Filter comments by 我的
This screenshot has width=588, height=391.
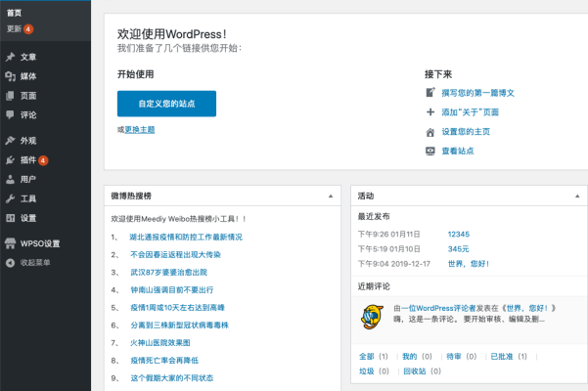(x=410, y=357)
